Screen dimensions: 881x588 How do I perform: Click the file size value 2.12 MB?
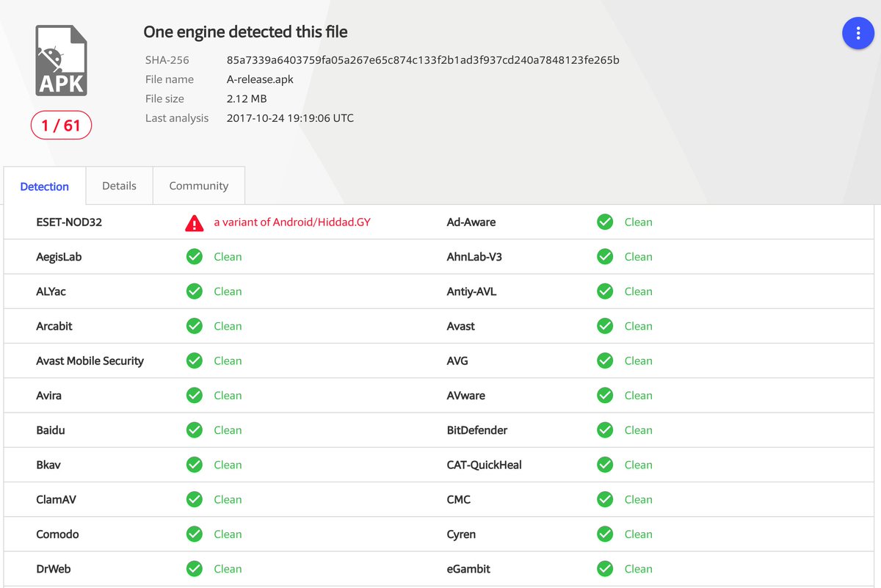[247, 98]
